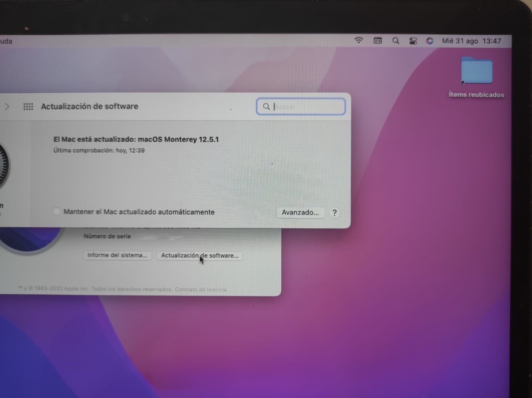Show the date and time notification panel
The height and width of the screenshot is (398, 532).
[x=471, y=41]
